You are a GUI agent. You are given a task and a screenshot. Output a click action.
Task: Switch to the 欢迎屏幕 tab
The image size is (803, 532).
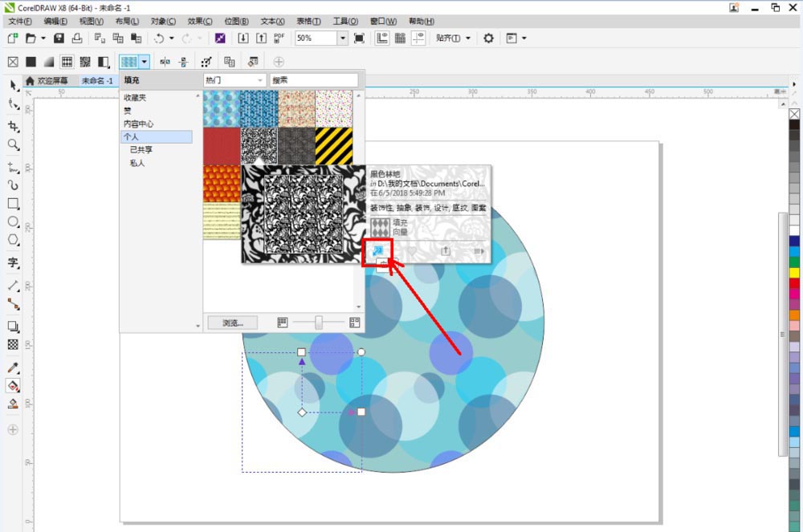click(x=47, y=81)
